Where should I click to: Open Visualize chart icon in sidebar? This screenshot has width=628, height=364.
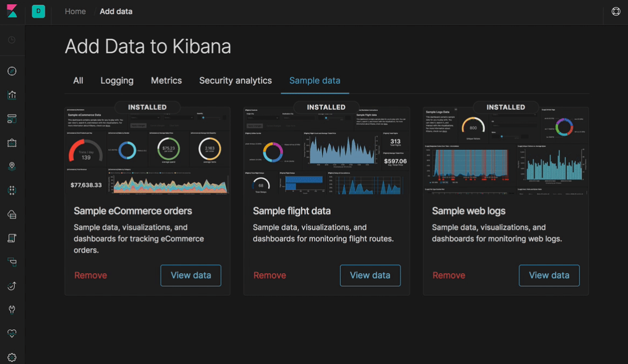pos(12,95)
